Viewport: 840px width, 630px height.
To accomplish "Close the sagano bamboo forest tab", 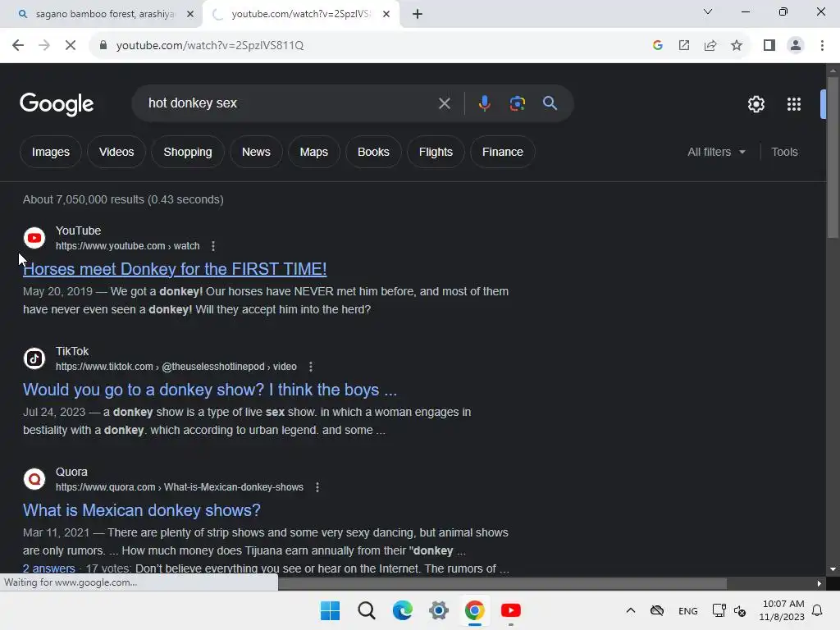I will click(190, 14).
